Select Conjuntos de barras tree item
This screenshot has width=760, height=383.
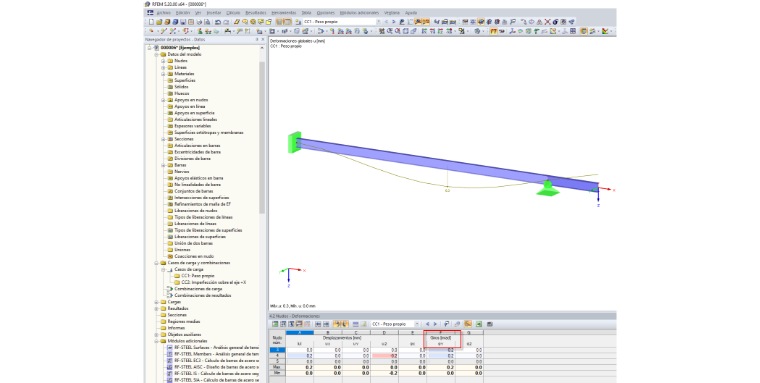coord(194,191)
